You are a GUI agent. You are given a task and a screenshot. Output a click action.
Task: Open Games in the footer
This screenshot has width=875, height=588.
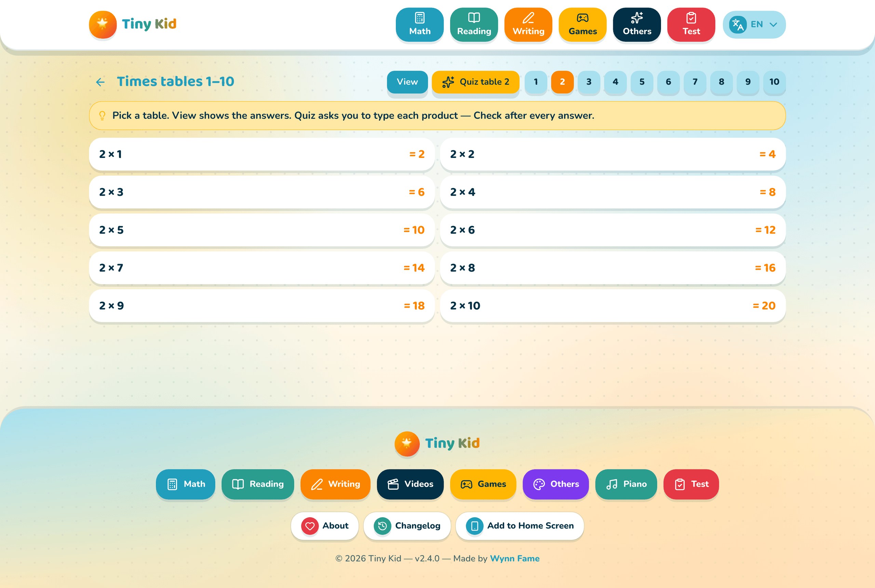pyautogui.click(x=483, y=484)
